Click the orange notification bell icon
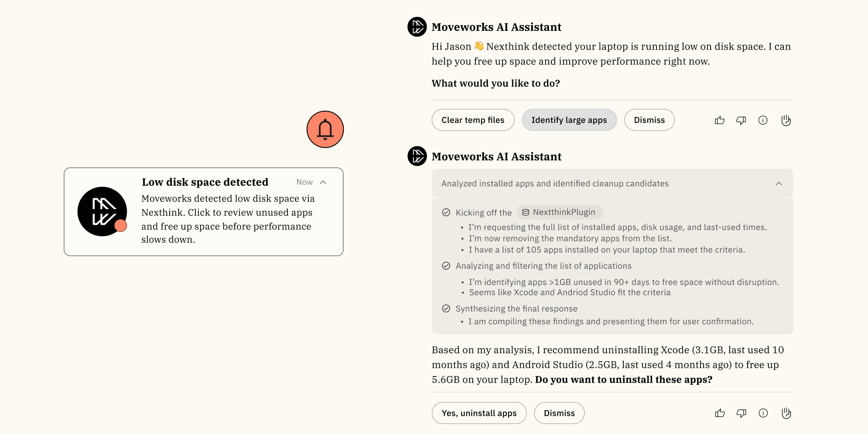 (x=325, y=129)
